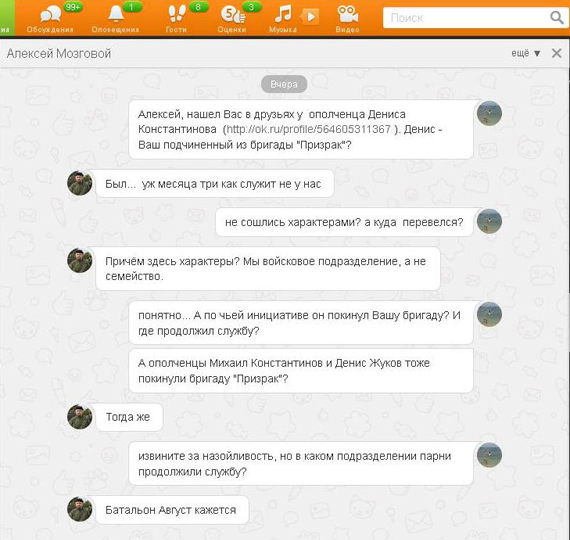
Task: Click the Вчера date label
Action: (x=284, y=84)
